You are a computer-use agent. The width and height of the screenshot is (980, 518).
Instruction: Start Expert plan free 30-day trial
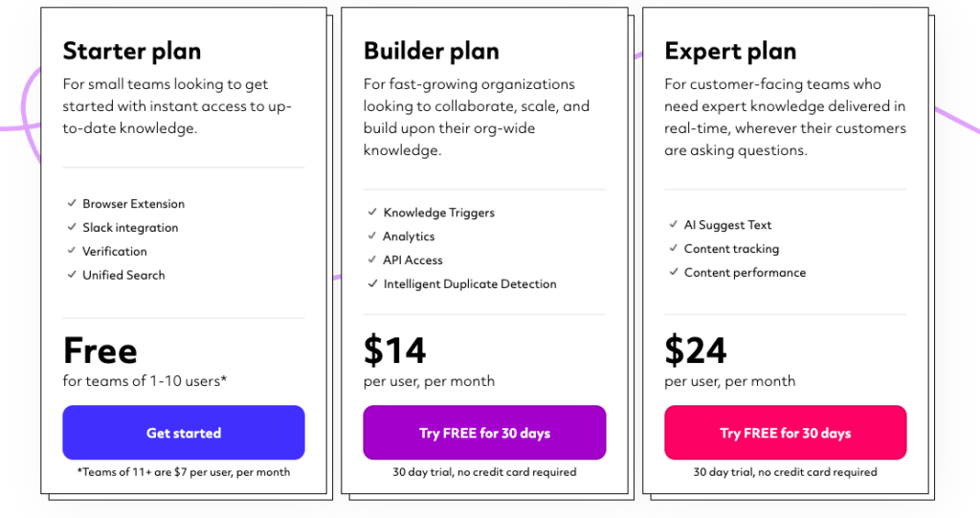785,432
